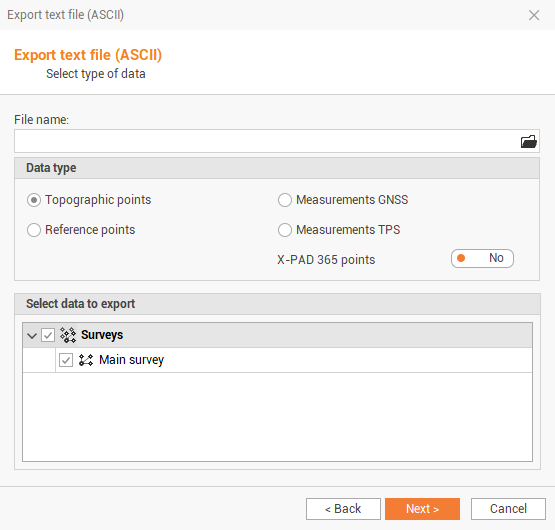Toggle the X-PAD 365 points switch
555x530 pixels.
(482, 258)
